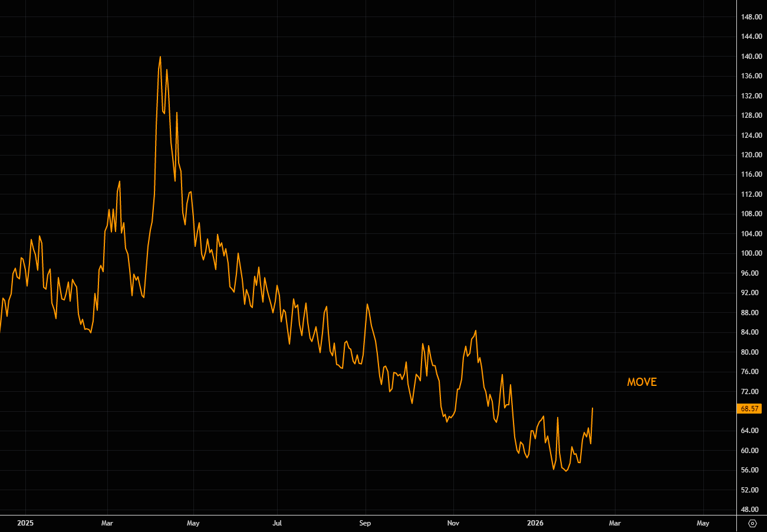767x532 pixels.
Task: Click the orange MOVE series label
Action: pyautogui.click(x=641, y=382)
